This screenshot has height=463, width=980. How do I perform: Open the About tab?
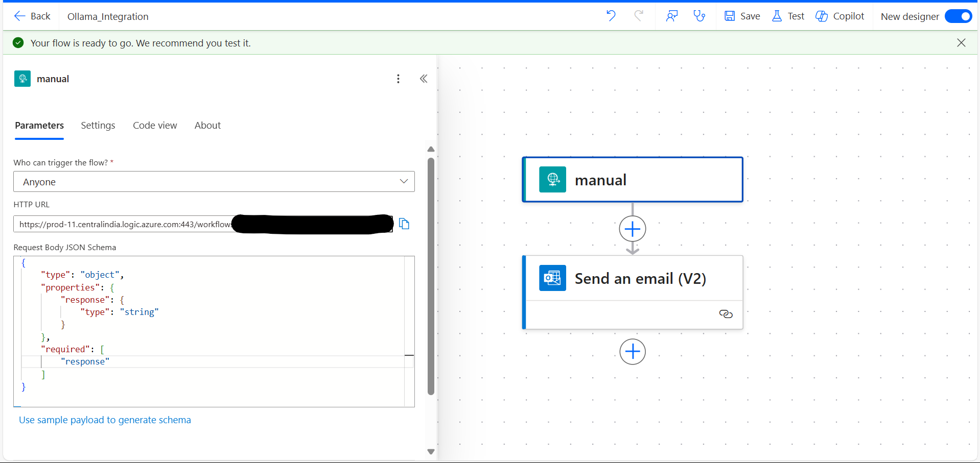click(207, 126)
